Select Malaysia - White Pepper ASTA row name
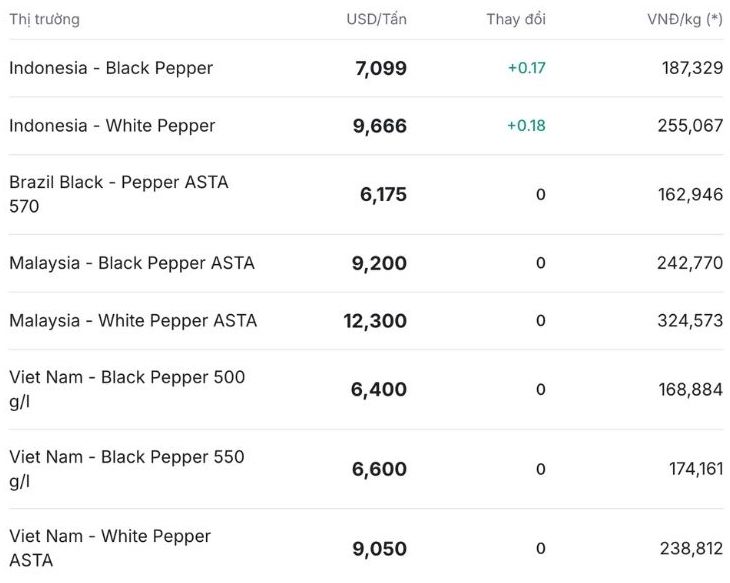 point(133,320)
